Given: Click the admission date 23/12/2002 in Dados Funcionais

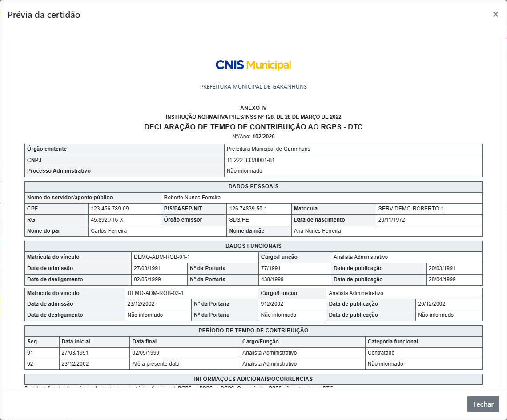Looking at the screenshot, I should (x=141, y=304).
